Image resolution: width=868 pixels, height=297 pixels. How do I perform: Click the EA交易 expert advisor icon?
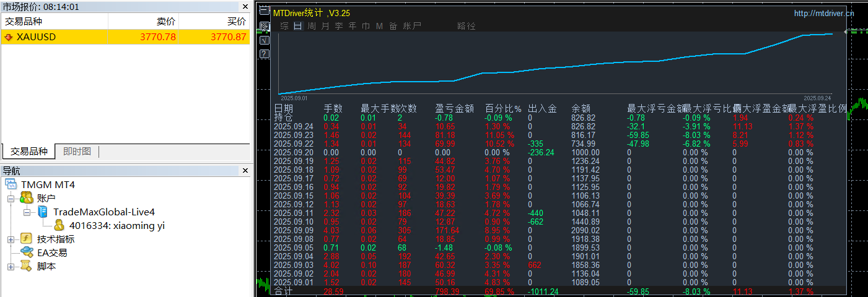[27, 252]
